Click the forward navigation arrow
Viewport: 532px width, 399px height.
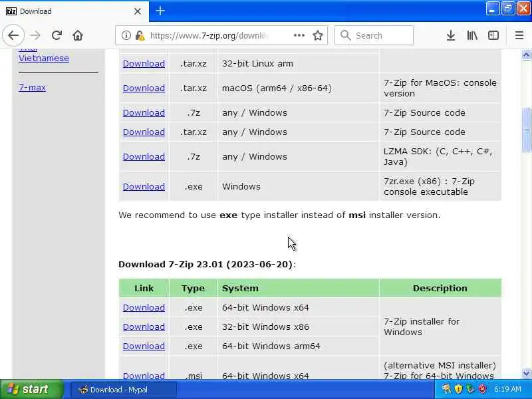click(x=35, y=35)
